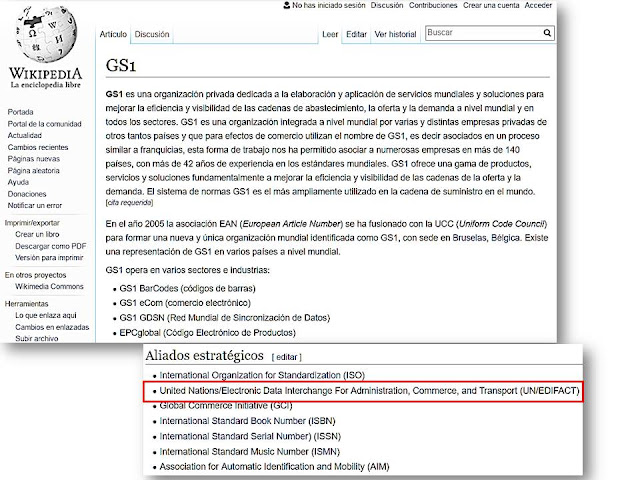Open the UN/EDIFACT list entry
640x480 pixels.
click(x=369, y=391)
